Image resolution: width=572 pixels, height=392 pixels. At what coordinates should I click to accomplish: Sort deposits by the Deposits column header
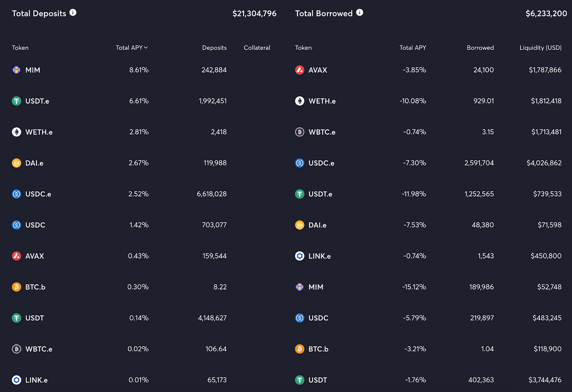point(214,48)
